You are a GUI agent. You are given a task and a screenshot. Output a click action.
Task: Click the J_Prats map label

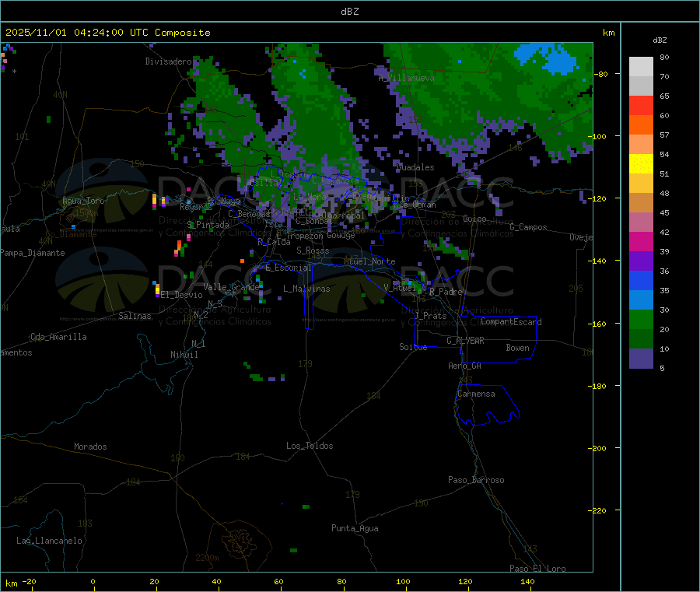pos(430,316)
